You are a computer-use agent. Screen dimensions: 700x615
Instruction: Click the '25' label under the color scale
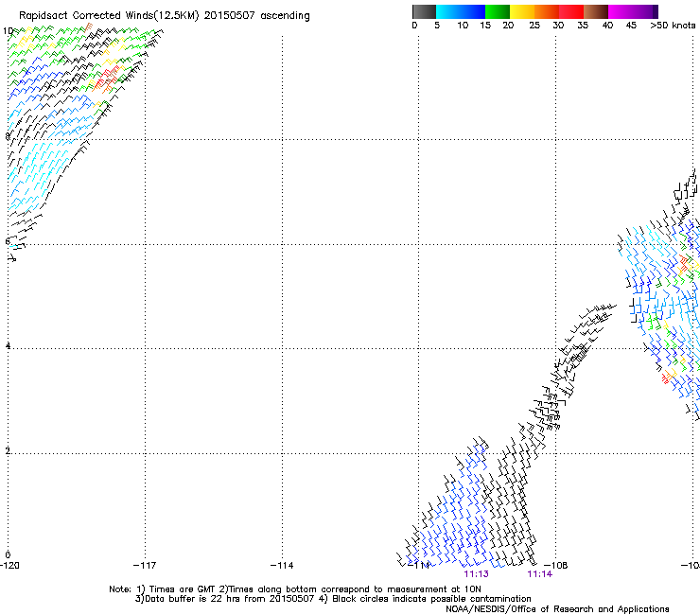534,26
